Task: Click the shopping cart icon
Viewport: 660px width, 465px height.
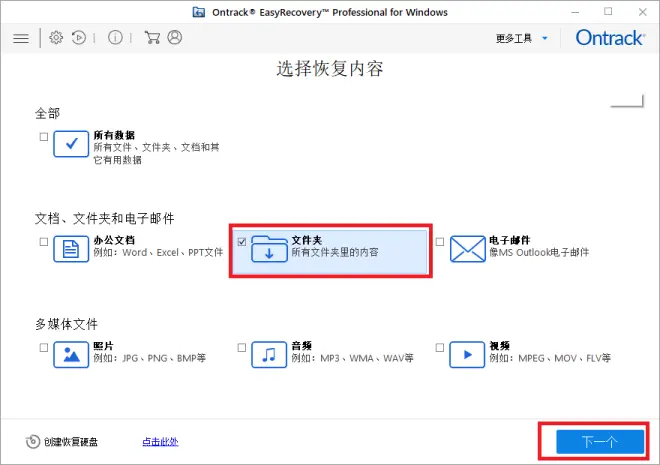Action: (152, 37)
